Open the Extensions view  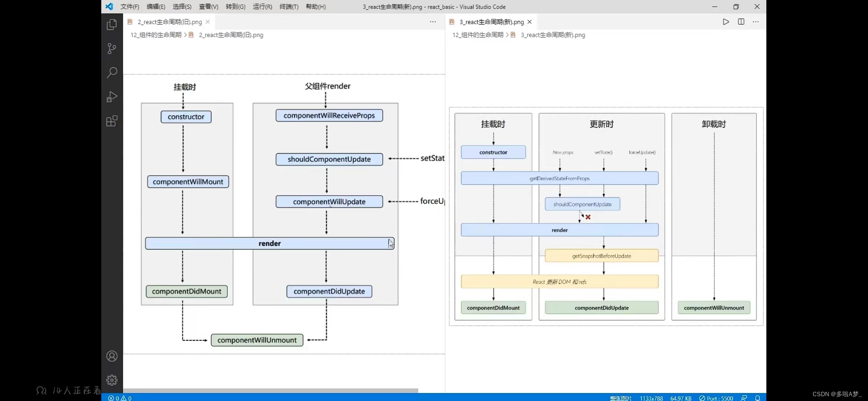pyautogui.click(x=112, y=121)
